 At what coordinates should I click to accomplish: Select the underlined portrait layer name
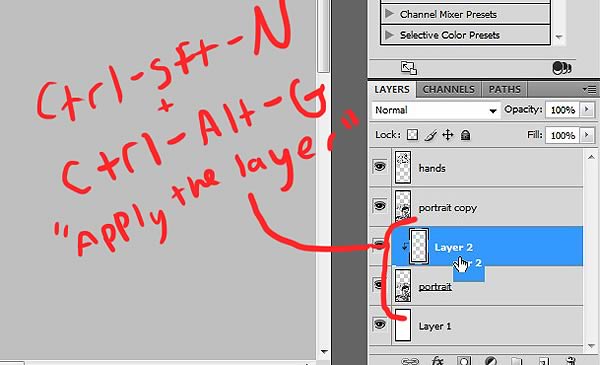tap(435, 287)
